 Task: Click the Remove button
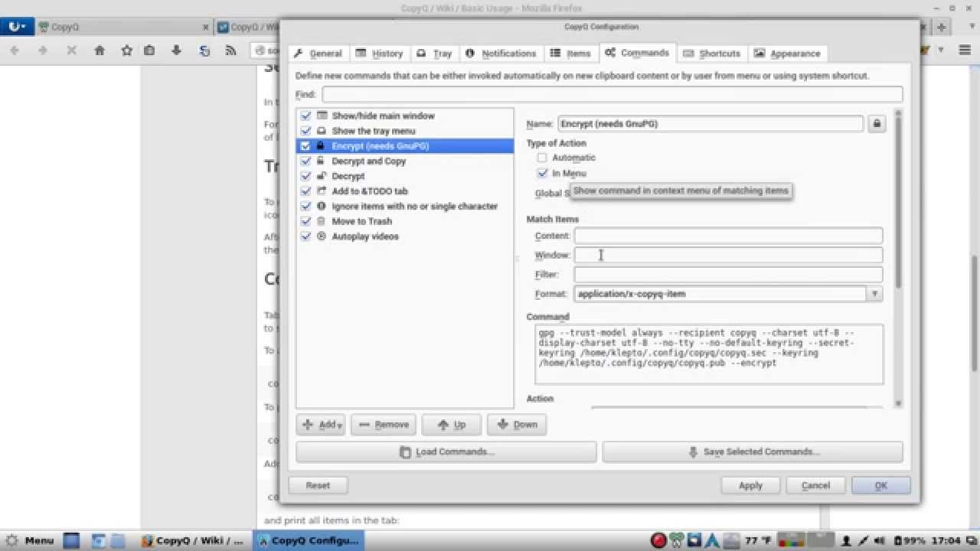(x=384, y=425)
